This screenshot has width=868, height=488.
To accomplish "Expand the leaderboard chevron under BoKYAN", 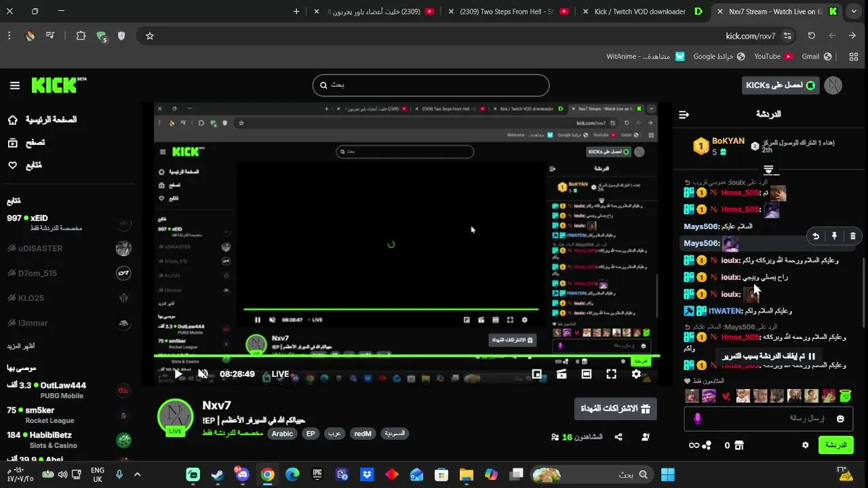I will click(x=768, y=169).
